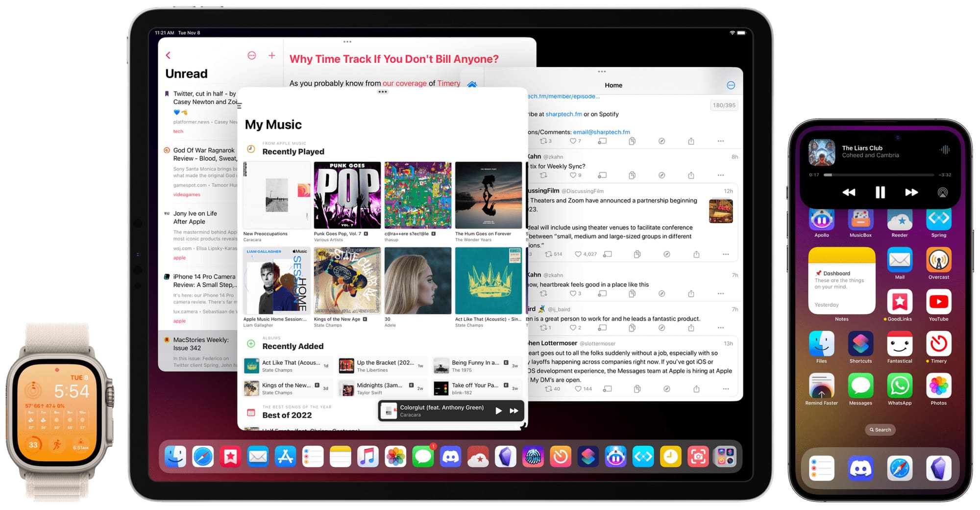Open Safari in the iPad dock
Image resolution: width=980 pixels, height=510 pixels.
(203, 457)
